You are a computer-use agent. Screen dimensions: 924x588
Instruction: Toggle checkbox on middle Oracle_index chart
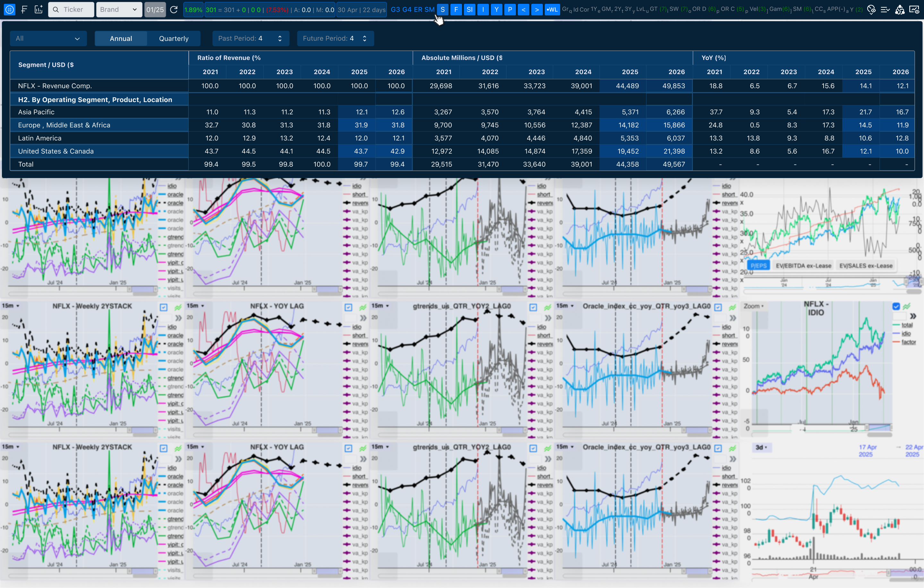pyautogui.click(x=718, y=307)
